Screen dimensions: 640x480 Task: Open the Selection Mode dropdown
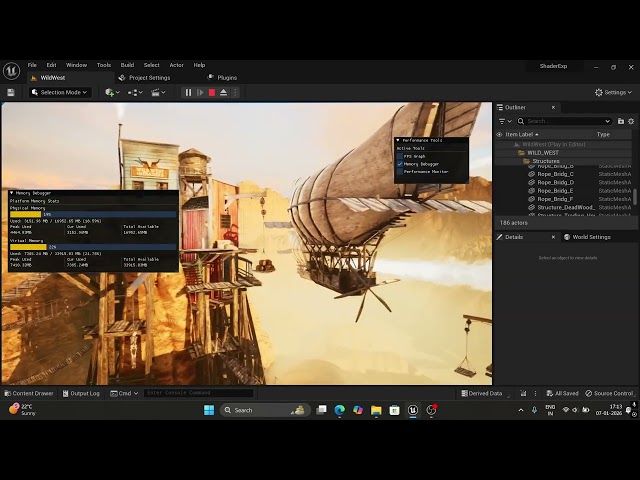[60, 93]
